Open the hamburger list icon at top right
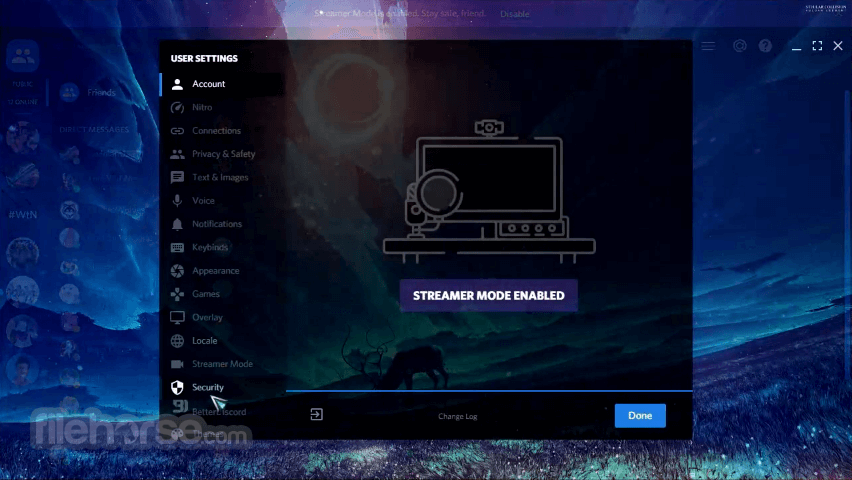 coord(708,46)
